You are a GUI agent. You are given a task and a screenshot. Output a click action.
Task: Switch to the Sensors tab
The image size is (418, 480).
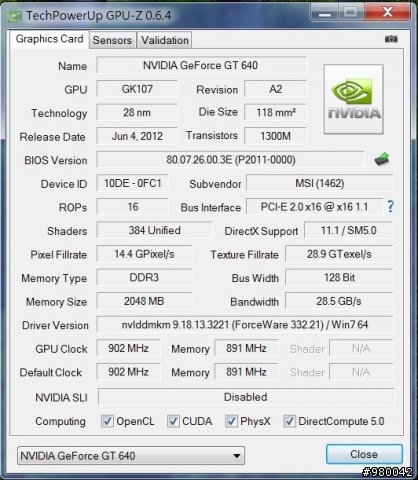click(x=112, y=40)
